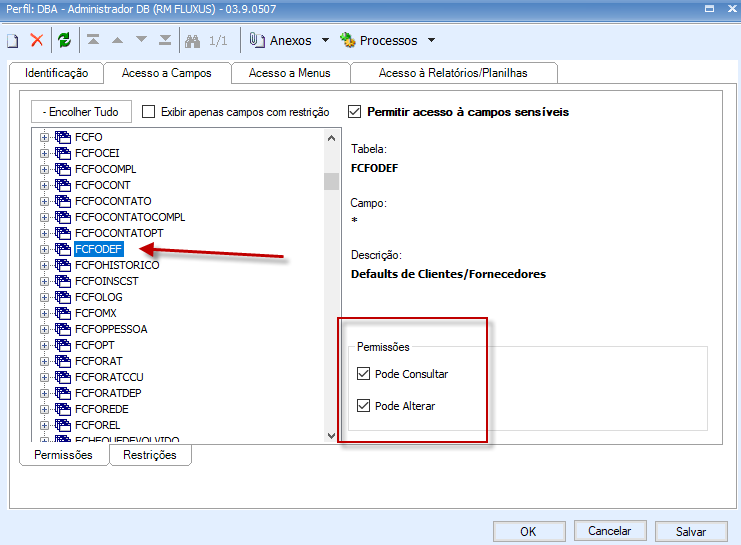The height and width of the screenshot is (545, 741).
Task: Select the FCFOCONTATO tree item
Action: click(x=113, y=201)
